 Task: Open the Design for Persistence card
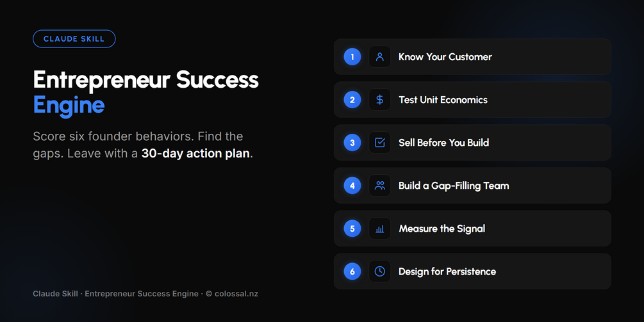point(472,271)
